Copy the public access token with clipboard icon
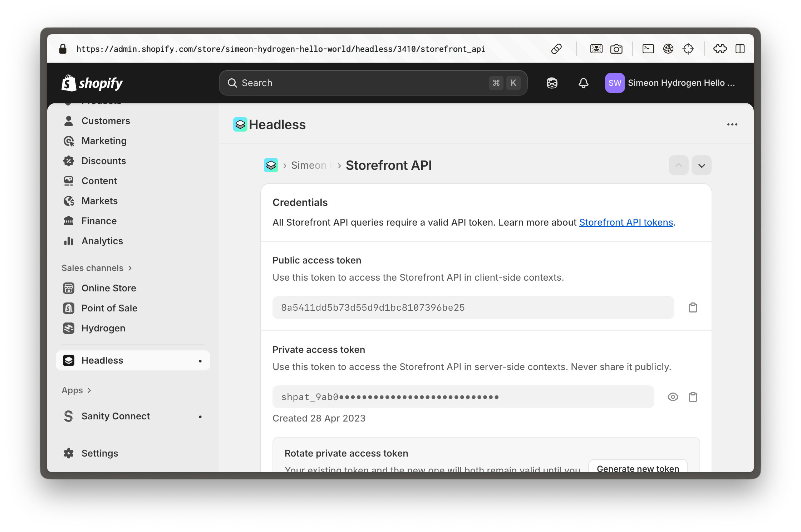The width and height of the screenshot is (801, 532). [693, 307]
